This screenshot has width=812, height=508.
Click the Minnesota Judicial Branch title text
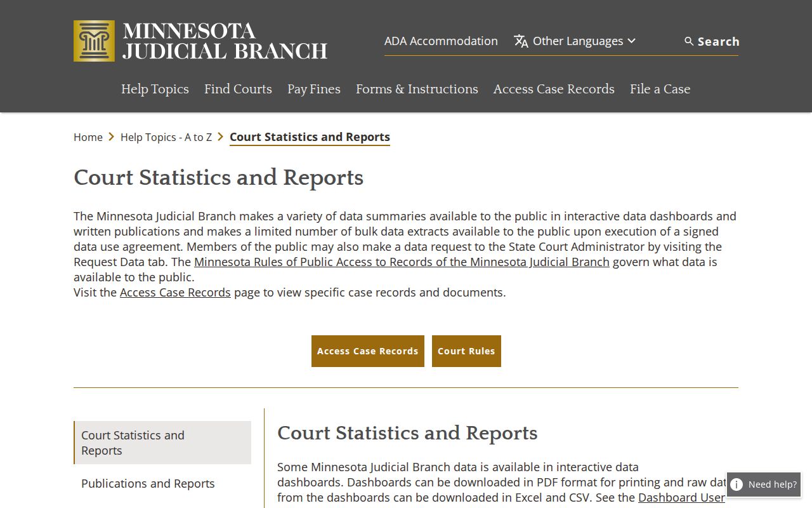click(x=225, y=41)
